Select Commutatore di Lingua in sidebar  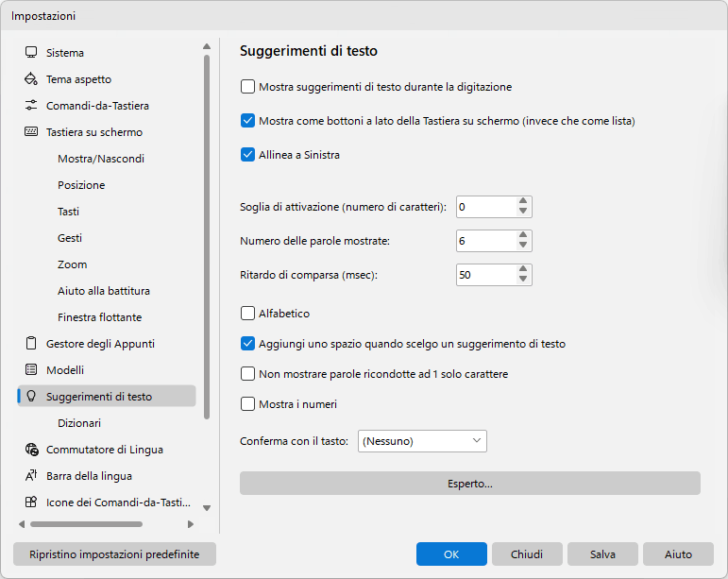tap(107, 450)
